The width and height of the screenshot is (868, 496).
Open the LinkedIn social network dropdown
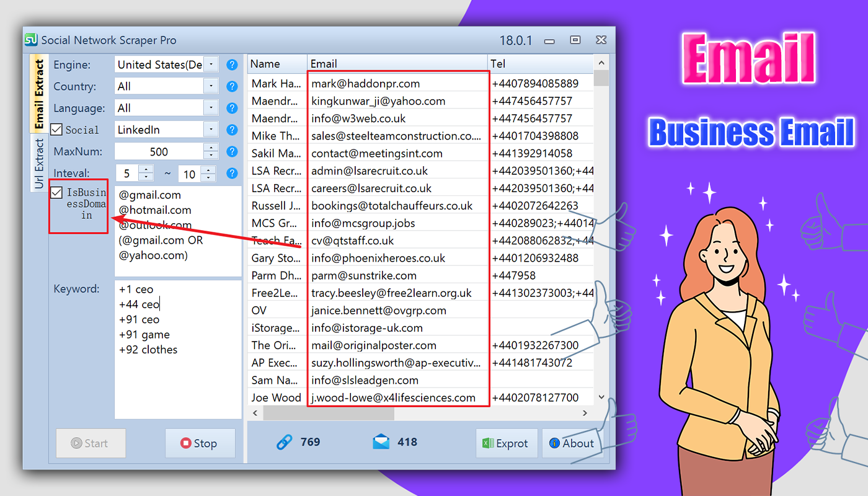pyautogui.click(x=167, y=130)
